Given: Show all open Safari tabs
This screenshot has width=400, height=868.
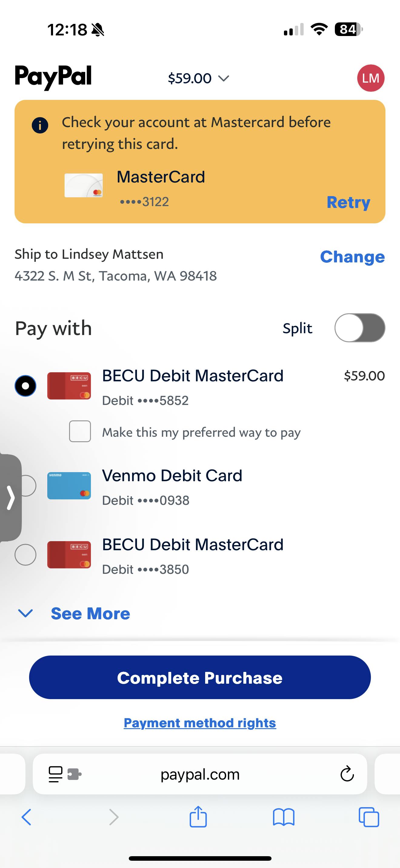Looking at the screenshot, I should click(x=368, y=817).
